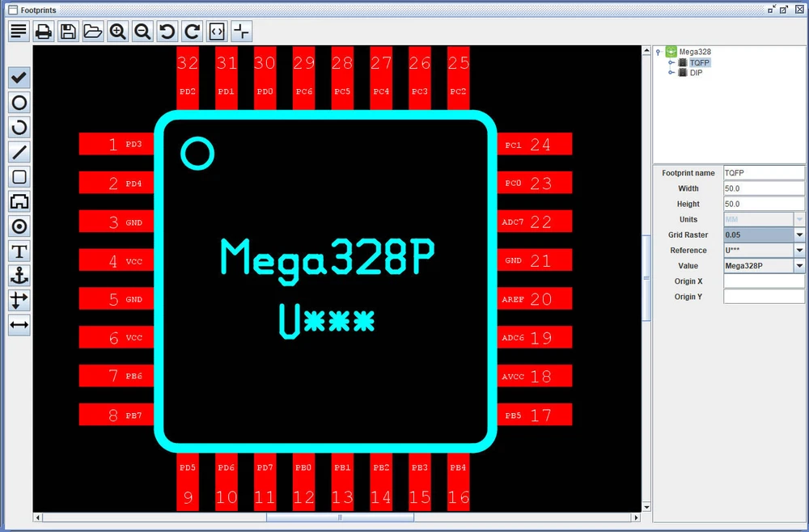Open a file using the folder icon
The height and width of the screenshot is (532, 809).
93,32
